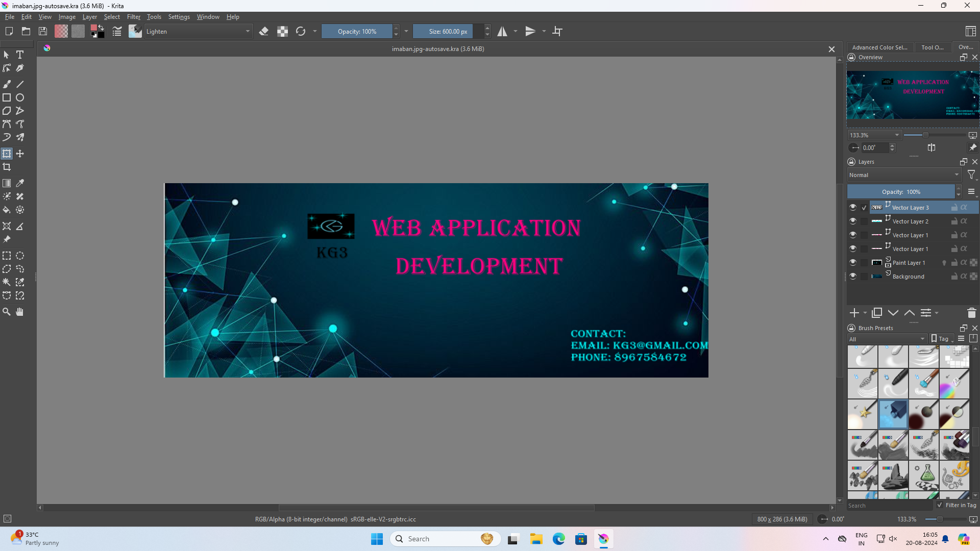The image size is (980, 551).
Task: Select the Gradient tool
Action: tap(7, 183)
